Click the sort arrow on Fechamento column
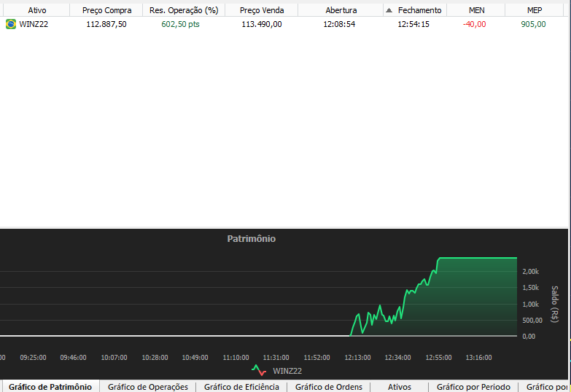Screen dimensions: 571x392 pos(389,10)
